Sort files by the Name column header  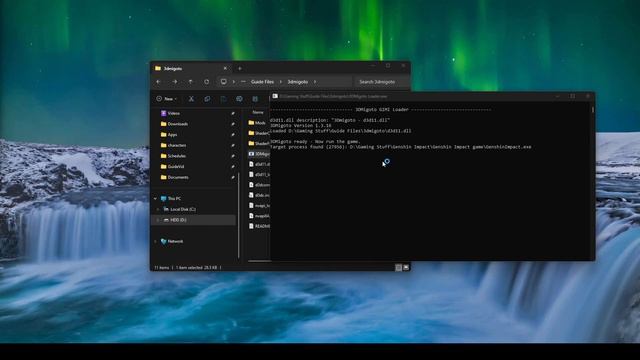point(258,112)
